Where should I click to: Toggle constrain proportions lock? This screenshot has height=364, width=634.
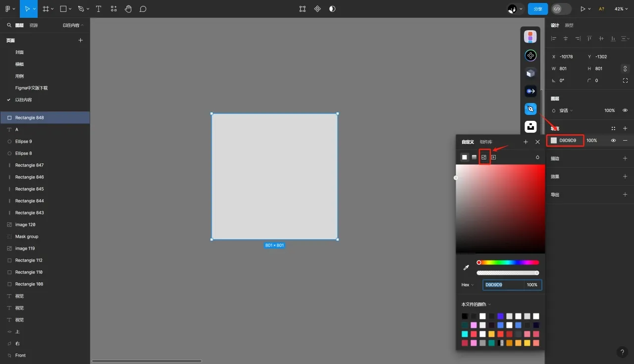point(625,68)
